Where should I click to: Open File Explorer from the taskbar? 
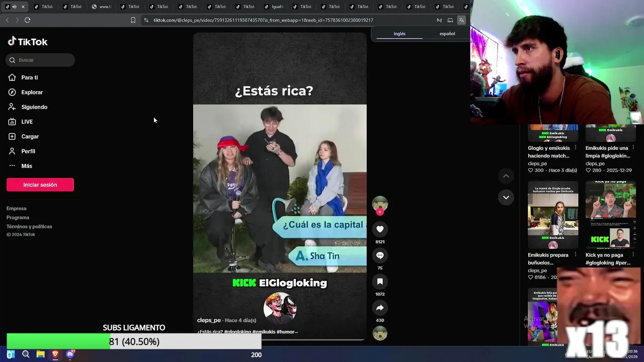[x=41, y=354]
